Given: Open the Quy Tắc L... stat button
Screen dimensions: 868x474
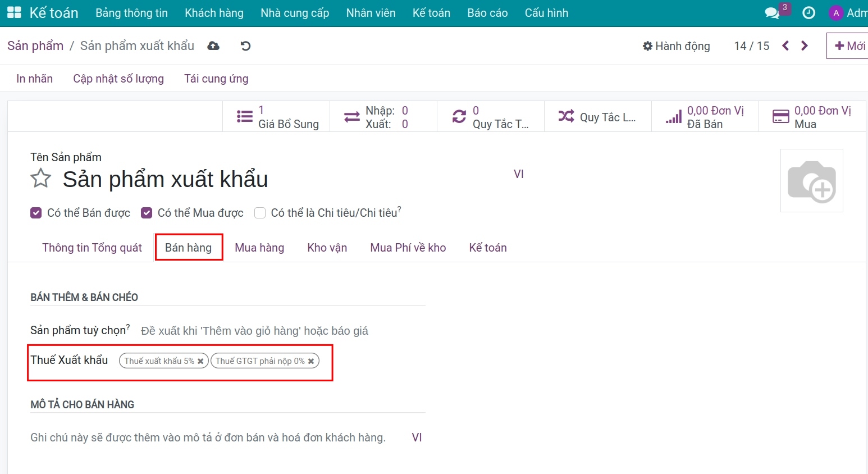Looking at the screenshot, I should [x=598, y=117].
